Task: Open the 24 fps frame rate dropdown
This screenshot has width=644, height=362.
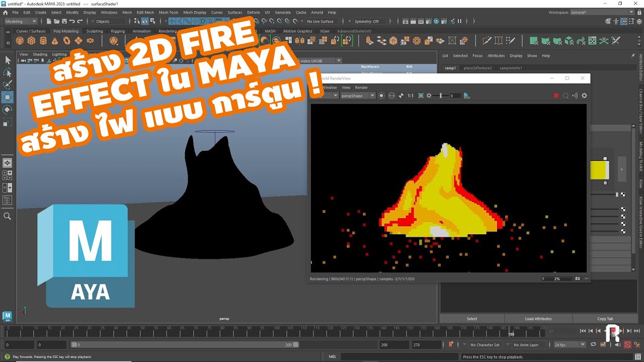Action: (570, 345)
